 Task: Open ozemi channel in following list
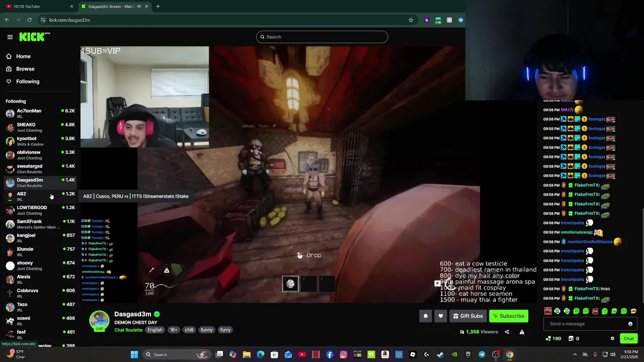(x=40, y=320)
